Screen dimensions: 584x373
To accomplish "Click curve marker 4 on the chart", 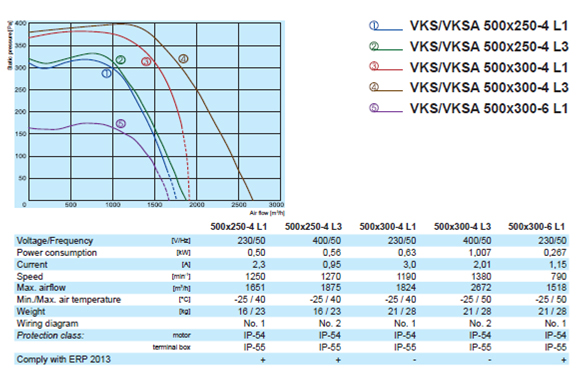I will coord(183,59).
